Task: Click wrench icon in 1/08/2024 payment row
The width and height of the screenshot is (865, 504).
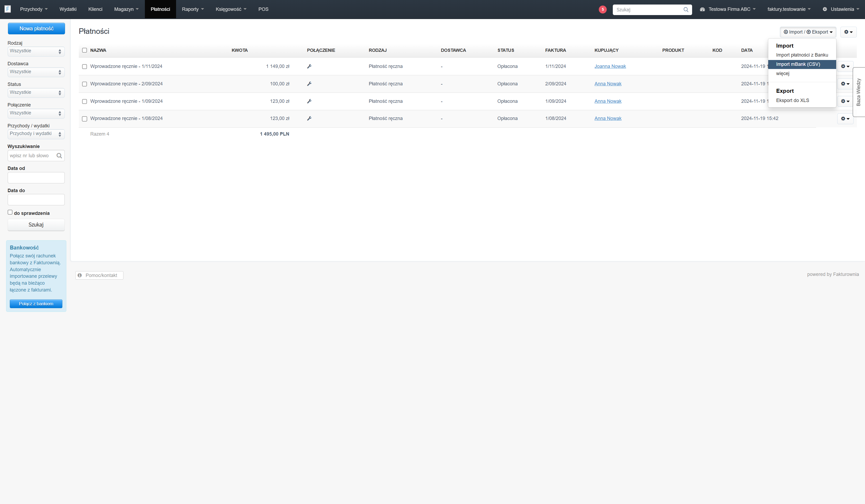Action: [x=309, y=118]
